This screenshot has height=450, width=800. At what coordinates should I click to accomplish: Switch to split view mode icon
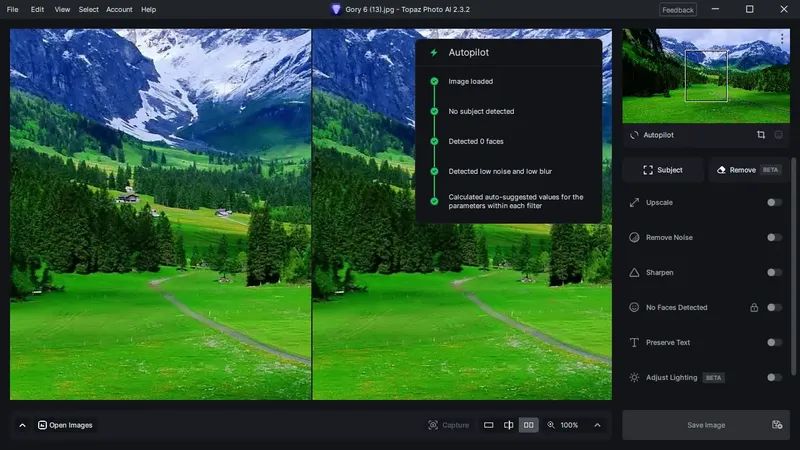pos(509,425)
